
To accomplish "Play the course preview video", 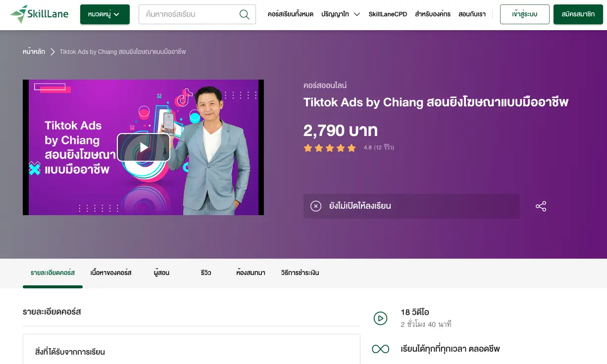I will click(144, 147).
